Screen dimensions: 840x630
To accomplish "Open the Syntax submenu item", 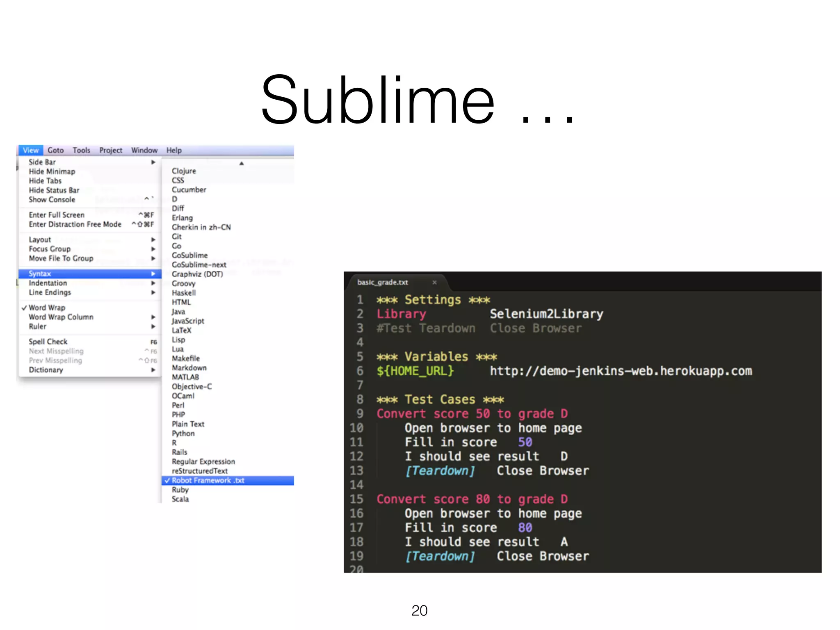I will [x=40, y=274].
